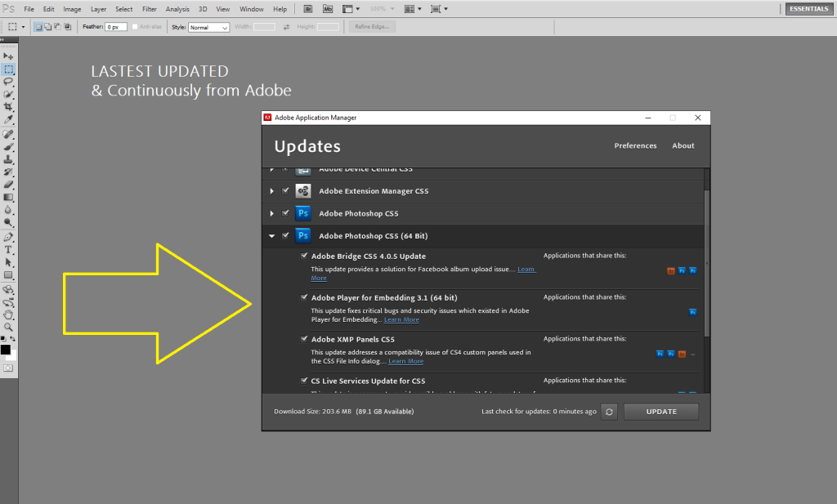This screenshot has height=504, width=837.
Task: Click the refresh updates icon near the Update button
Action: 609,412
